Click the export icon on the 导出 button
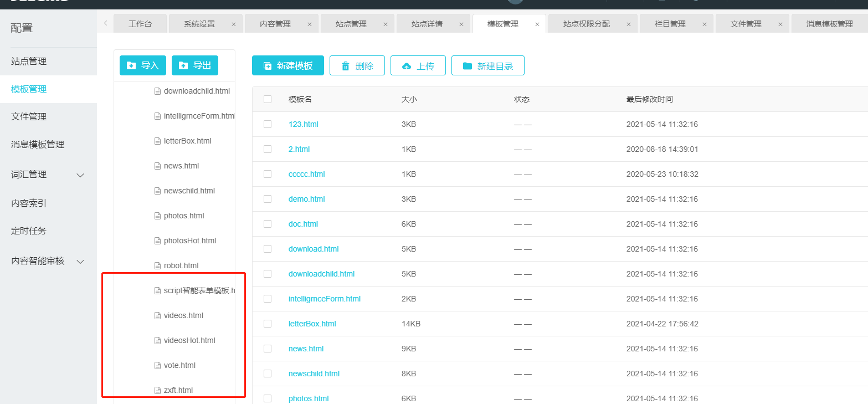868x404 pixels. pyautogui.click(x=183, y=65)
